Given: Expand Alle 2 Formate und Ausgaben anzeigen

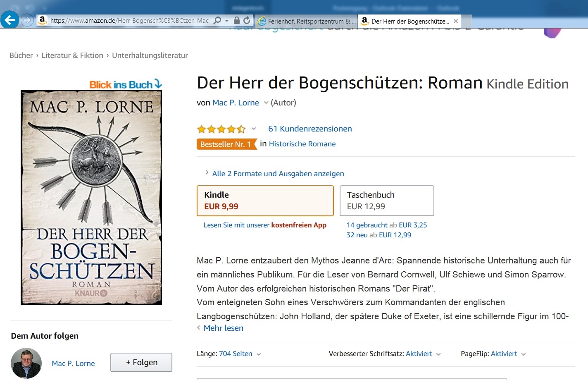Looking at the screenshot, I should (x=274, y=174).
